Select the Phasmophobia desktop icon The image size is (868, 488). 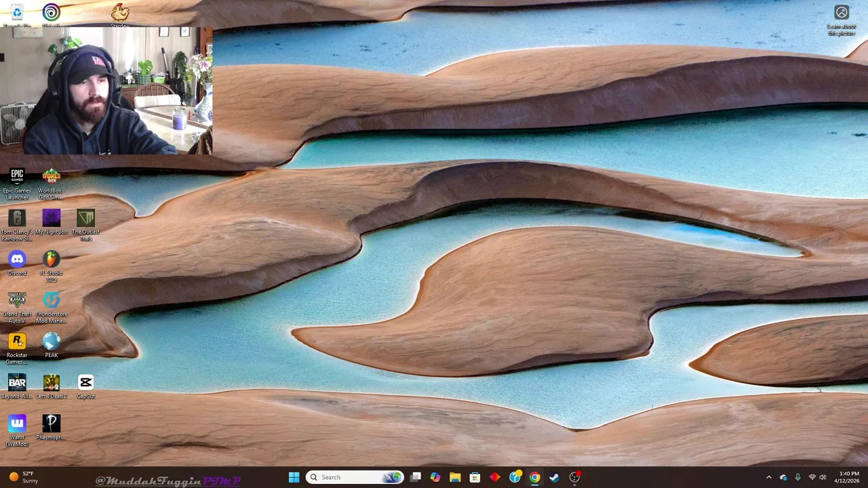[51, 428]
